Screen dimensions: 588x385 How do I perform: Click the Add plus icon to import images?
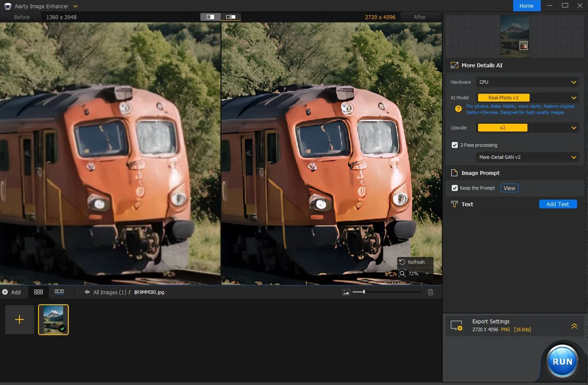(5, 292)
